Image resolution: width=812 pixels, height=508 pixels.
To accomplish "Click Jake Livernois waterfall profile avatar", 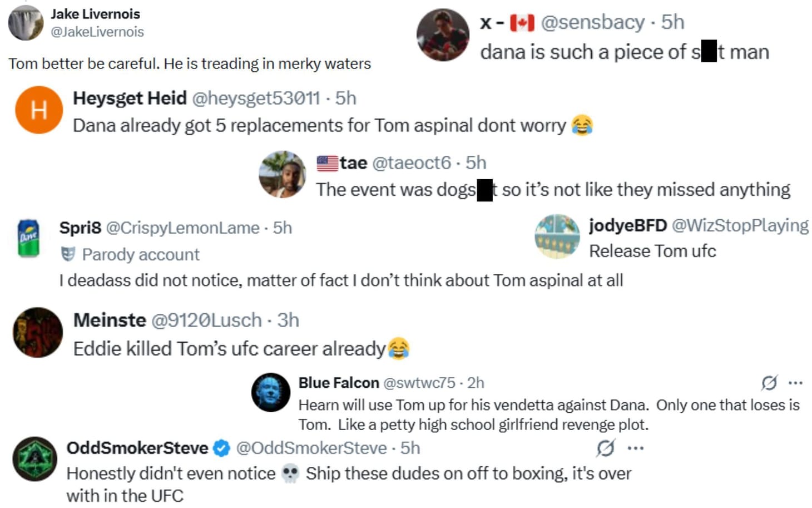I will point(26,23).
